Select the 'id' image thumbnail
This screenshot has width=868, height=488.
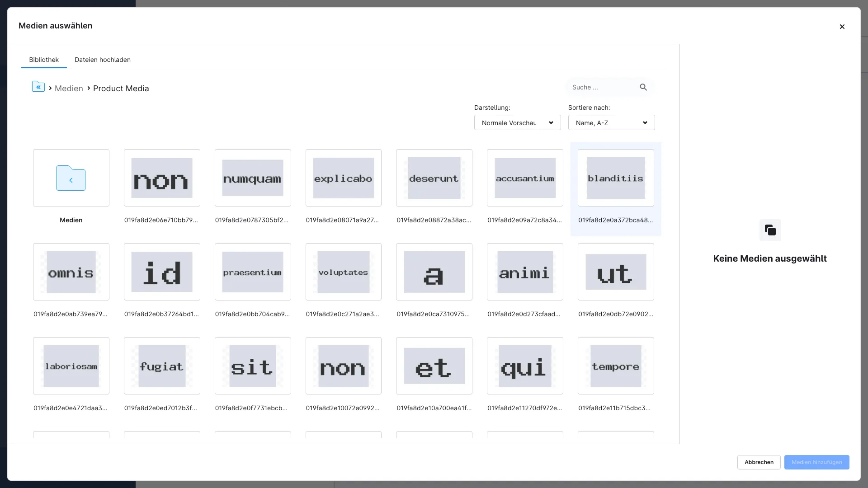coord(162,272)
